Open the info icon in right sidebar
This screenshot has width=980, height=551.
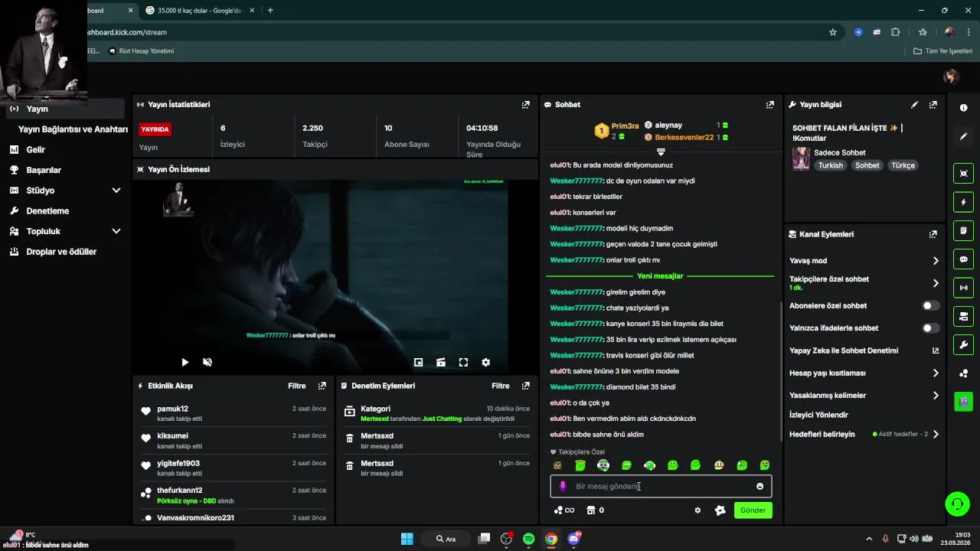coord(963,108)
